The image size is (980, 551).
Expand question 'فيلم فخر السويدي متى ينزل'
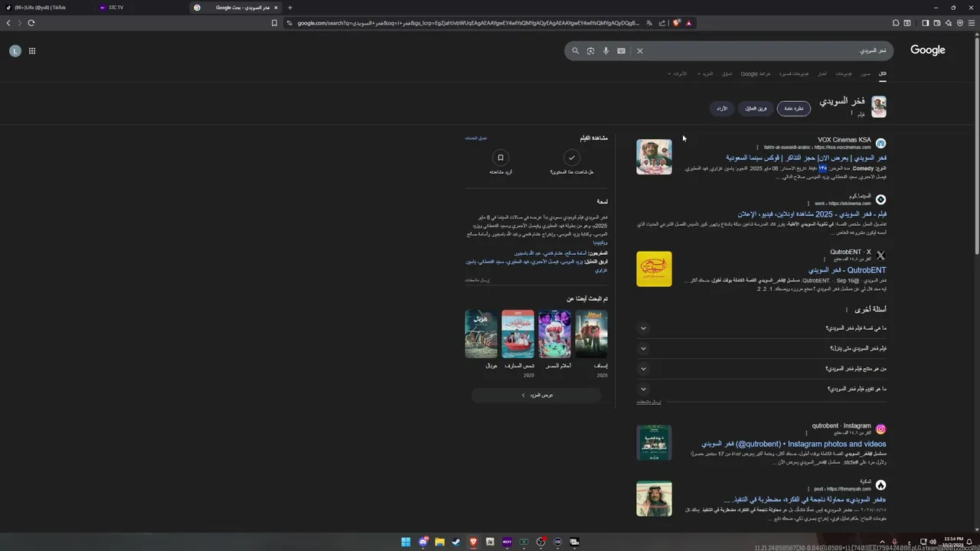pyautogui.click(x=643, y=348)
